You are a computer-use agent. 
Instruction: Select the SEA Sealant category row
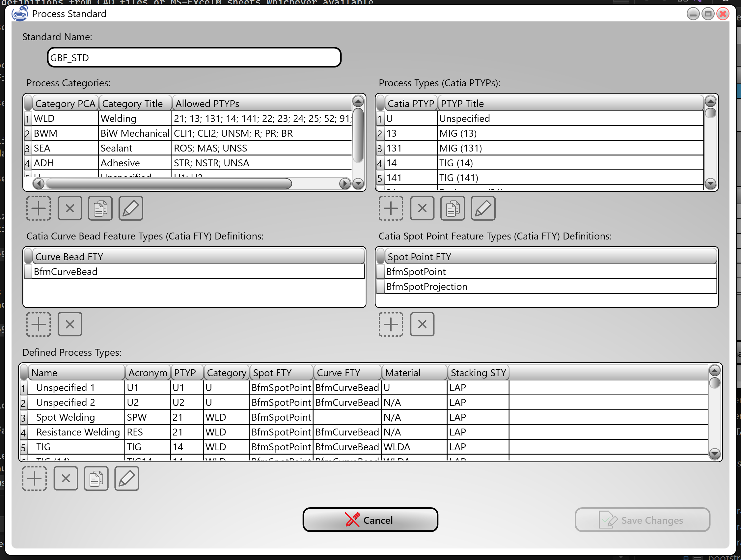188,148
